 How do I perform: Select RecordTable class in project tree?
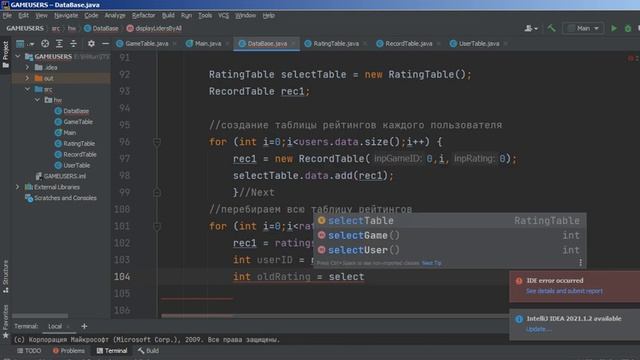click(x=76, y=154)
